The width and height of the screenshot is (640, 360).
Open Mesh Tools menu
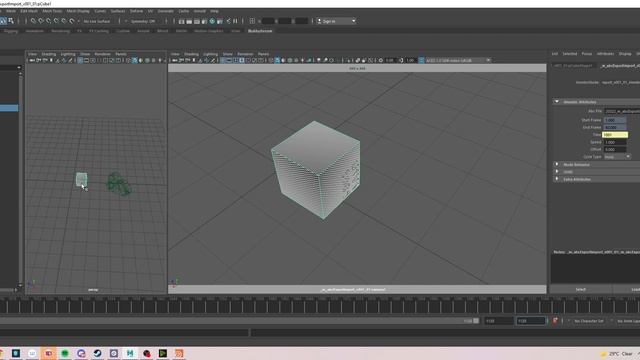52,11
